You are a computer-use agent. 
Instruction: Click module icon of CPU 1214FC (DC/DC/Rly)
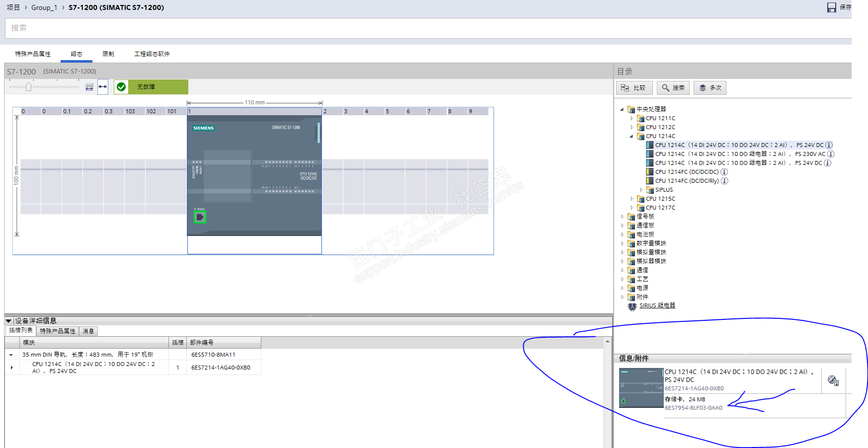pyautogui.click(x=650, y=181)
